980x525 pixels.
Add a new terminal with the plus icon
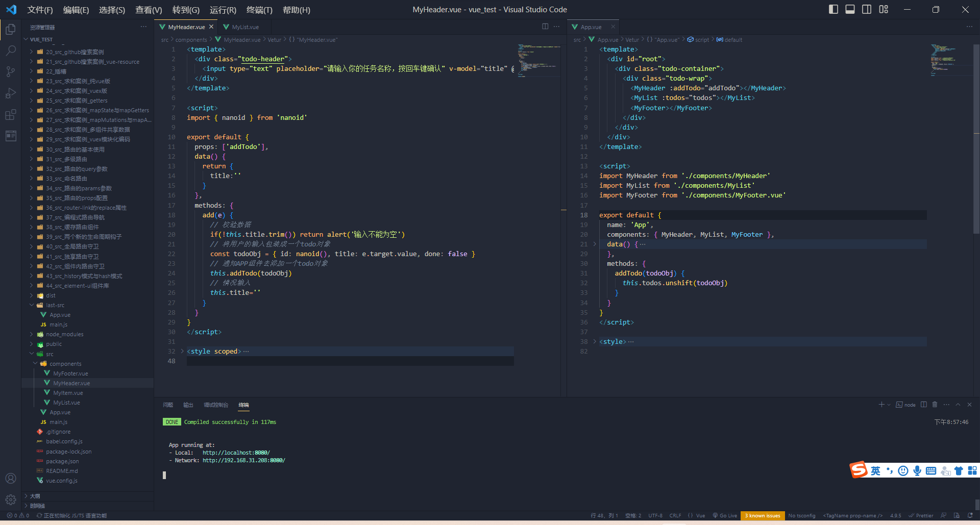click(x=881, y=405)
